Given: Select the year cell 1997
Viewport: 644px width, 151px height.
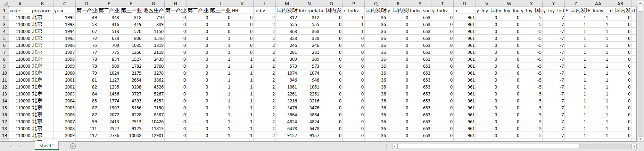Looking at the screenshot, I should click(x=64, y=52).
